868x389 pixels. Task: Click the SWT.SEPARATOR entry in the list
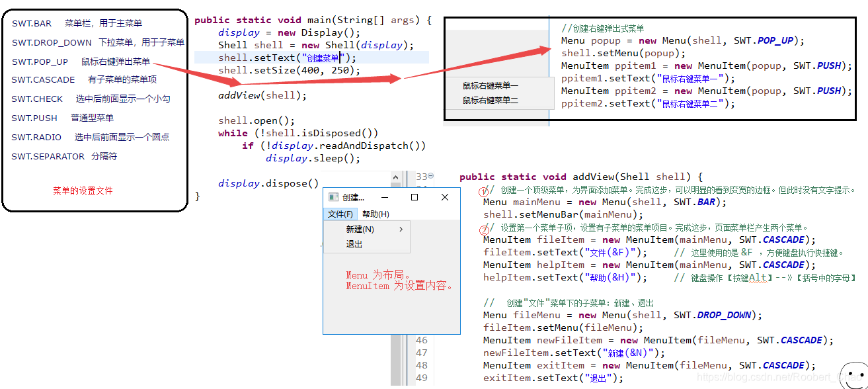point(64,157)
